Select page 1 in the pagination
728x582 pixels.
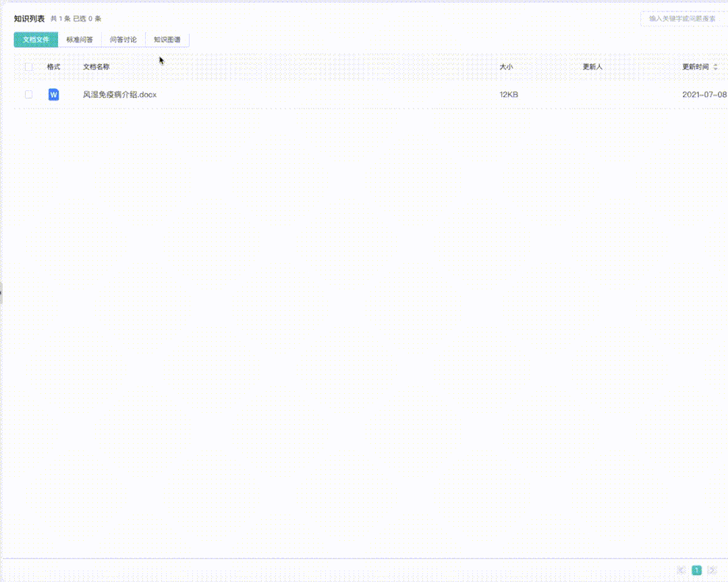point(697,570)
